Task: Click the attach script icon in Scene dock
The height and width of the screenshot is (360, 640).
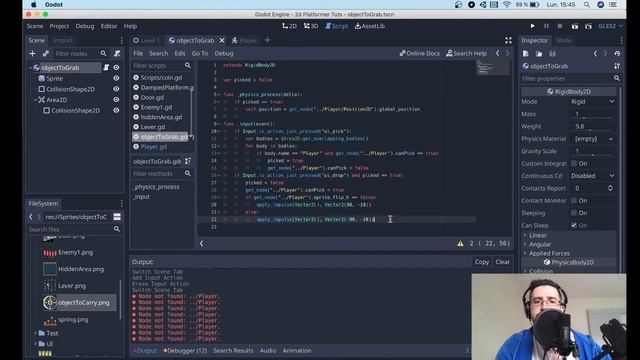Action: (117, 53)
